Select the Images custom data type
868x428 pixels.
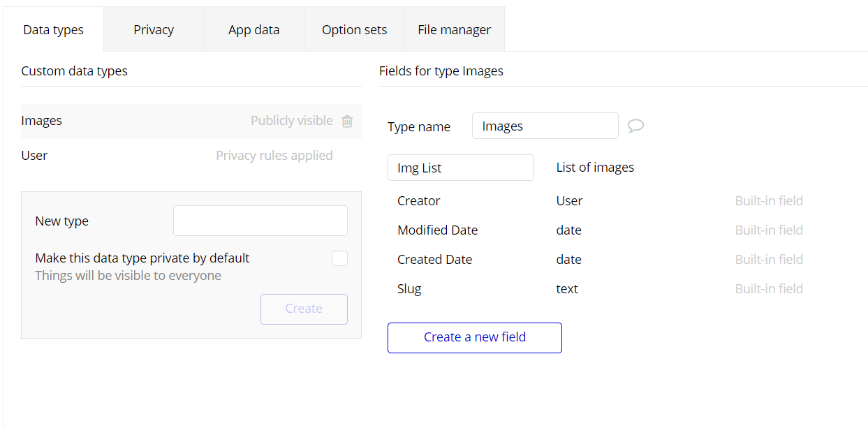pyautogui.click(x=42, y=121)
